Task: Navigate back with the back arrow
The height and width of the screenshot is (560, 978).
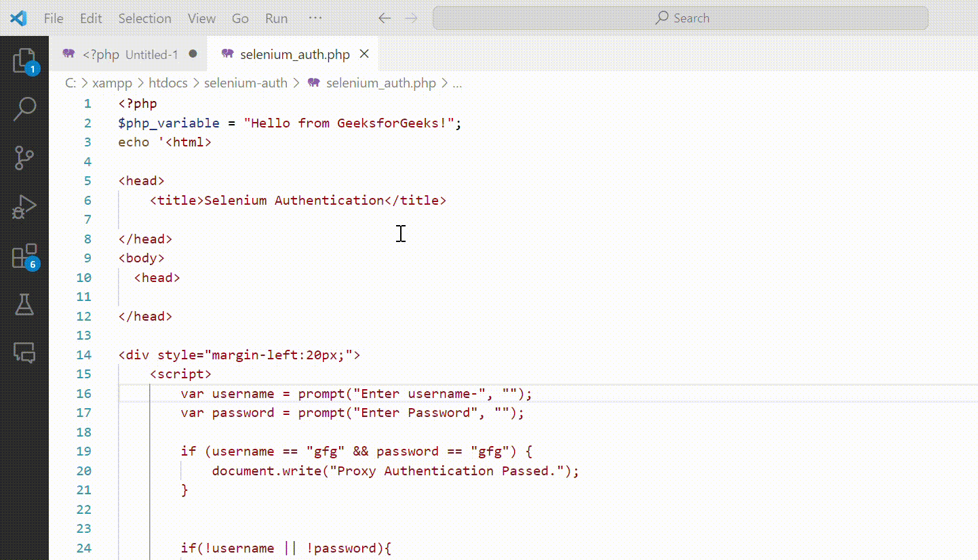Action: point(385,18)
